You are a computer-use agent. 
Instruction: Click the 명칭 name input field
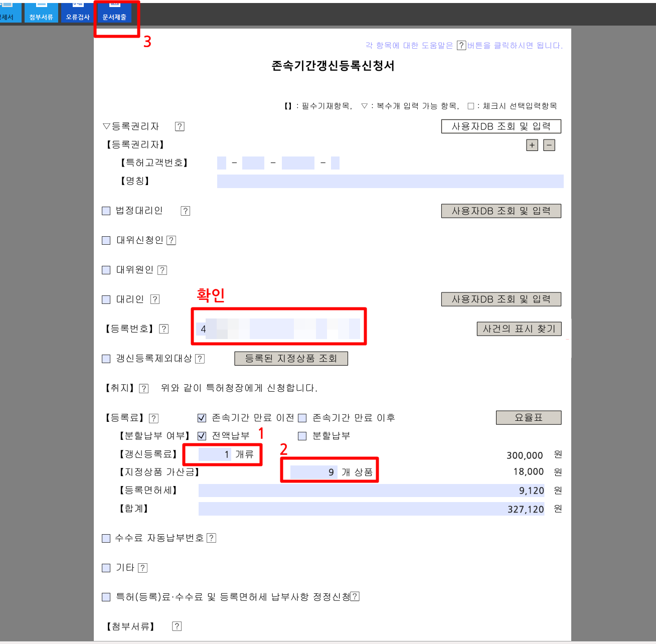tap(390, 181)
